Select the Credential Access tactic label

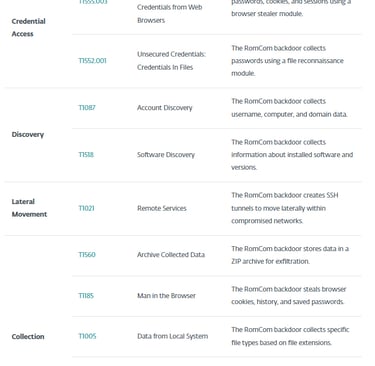coord(28,27)
